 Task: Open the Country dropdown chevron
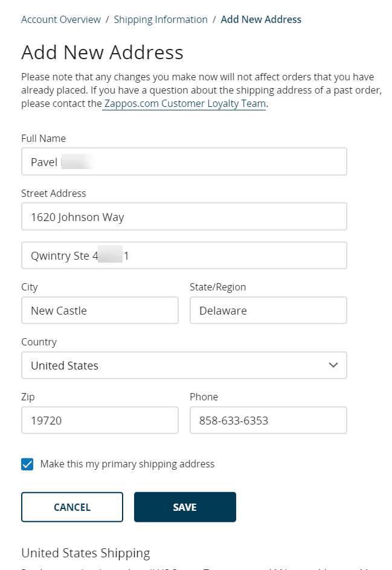(332, 365)
